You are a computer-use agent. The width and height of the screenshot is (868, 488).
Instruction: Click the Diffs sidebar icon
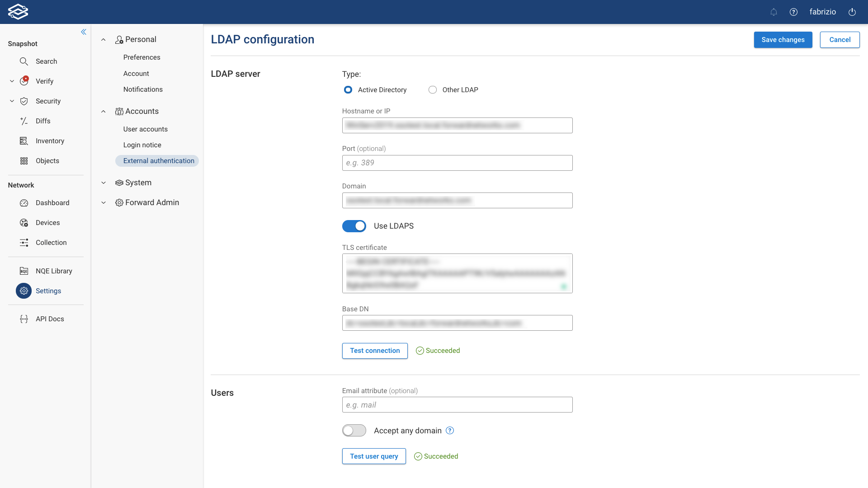[x=24, y=121]
